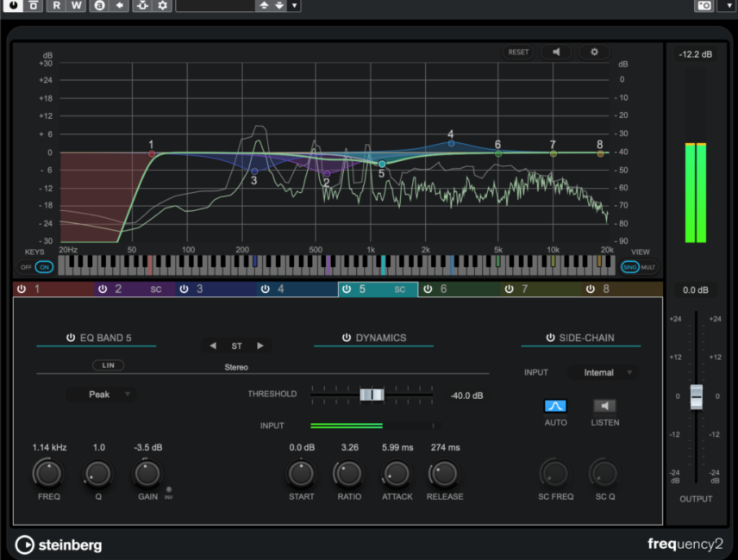Image resolution: width=738 pixels, height=560 pixels.
Task: Click the ATTACK knob
Action: coord(397,473)
